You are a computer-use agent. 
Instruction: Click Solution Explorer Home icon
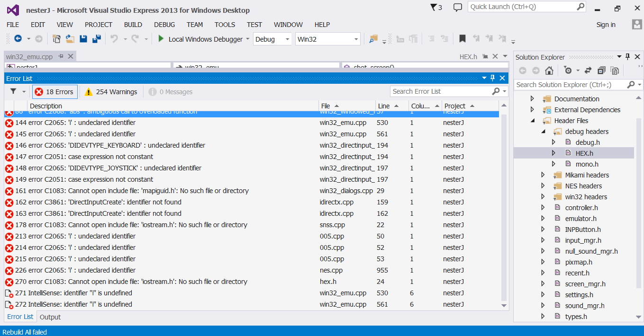tap(549, 71)
